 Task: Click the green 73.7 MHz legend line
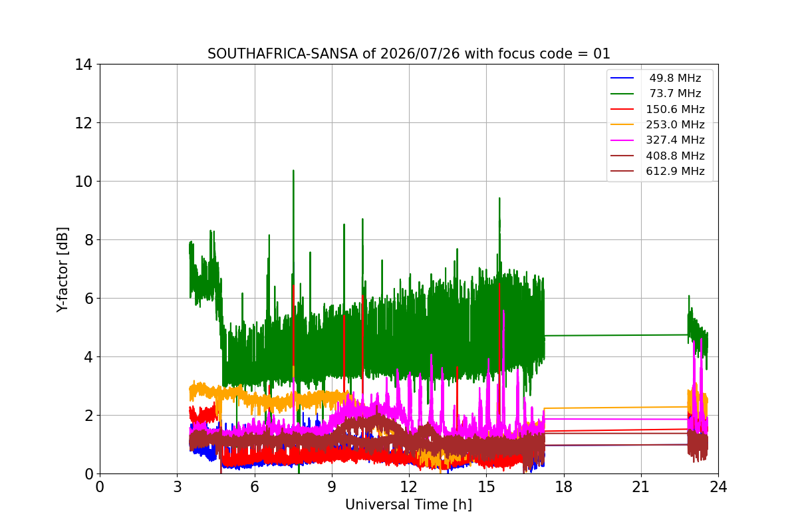pos(622,94)
